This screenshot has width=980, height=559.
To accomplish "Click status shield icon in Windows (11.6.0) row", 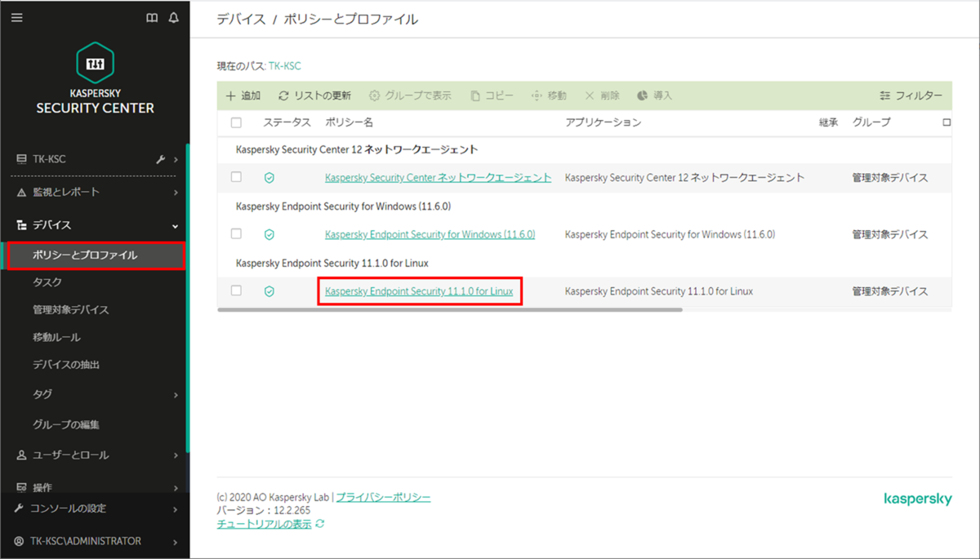I will 269,235.
